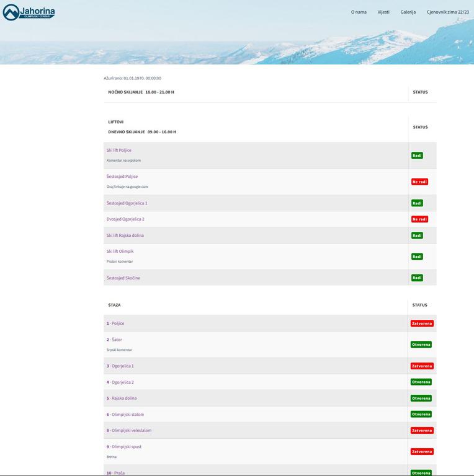Viewport: 474px width, 476px height.
Task: Select the Šestosjed Poljice lift link
Action: [x=122, y=177]
